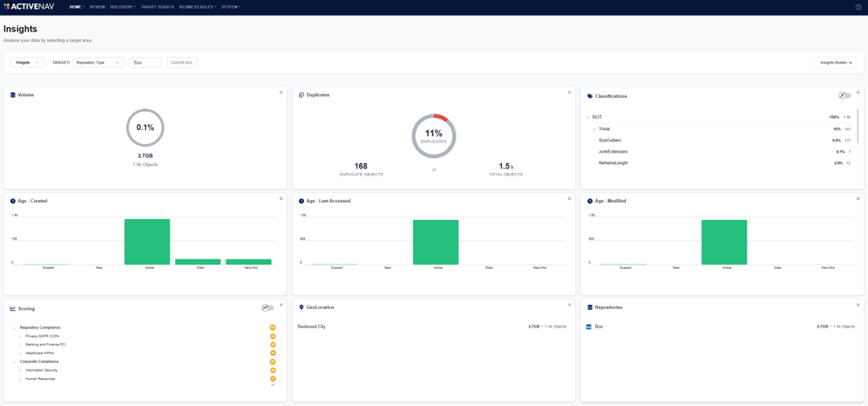Image resolution: width=868 pixels, height=406 pixels.
Task: Close the Classifications widget
Action: (858, 93)
